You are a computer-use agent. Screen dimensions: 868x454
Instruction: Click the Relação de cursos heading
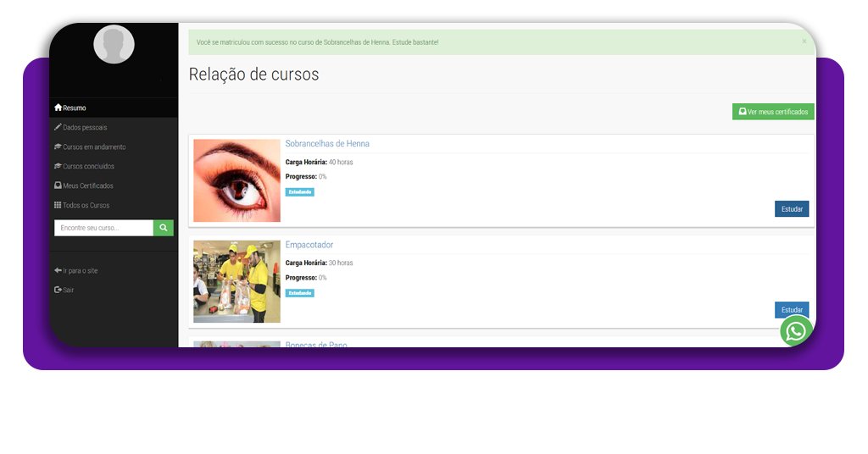(253, 74)
